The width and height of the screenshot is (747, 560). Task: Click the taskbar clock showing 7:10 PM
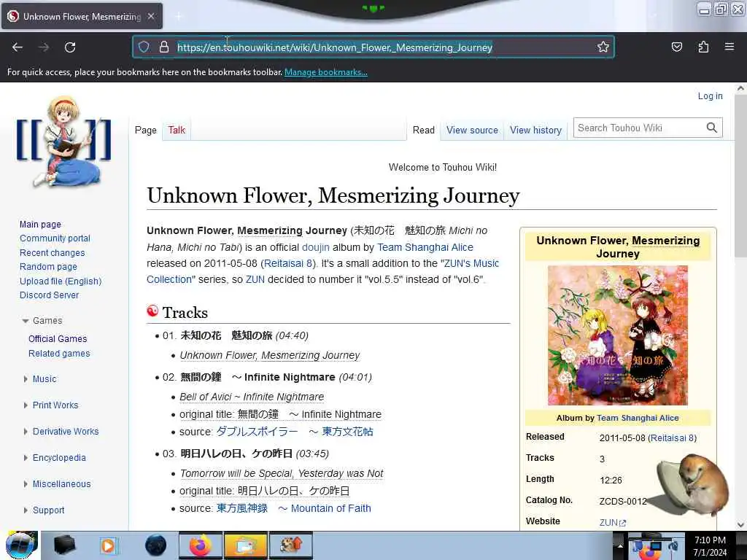pos(710,545)
